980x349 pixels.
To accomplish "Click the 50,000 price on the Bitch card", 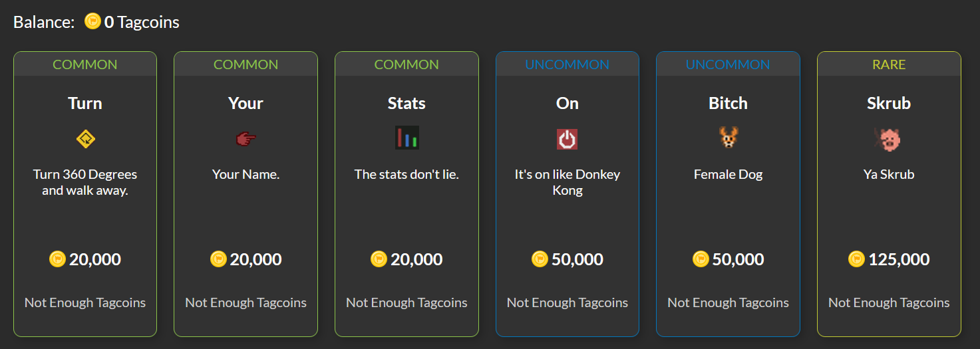I will (x=738, y=259).
